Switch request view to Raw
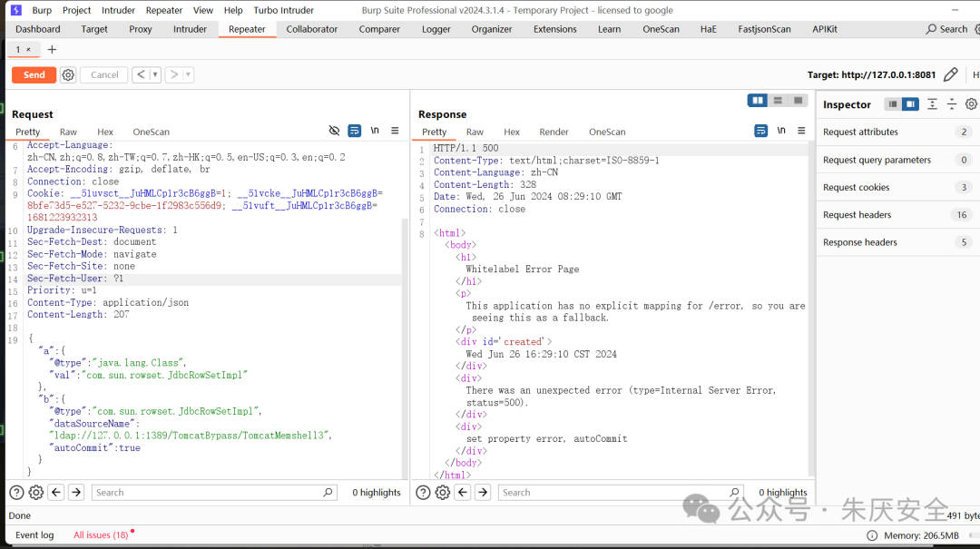The height and width of the screenshot is (549, 980). (x=68, y=132)
